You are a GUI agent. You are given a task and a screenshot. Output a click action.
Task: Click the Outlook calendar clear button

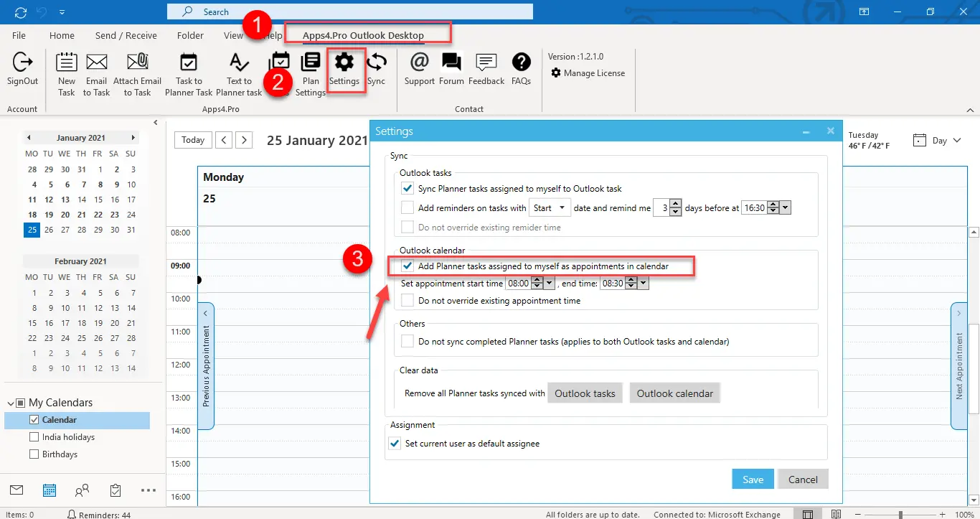[674, 393]
